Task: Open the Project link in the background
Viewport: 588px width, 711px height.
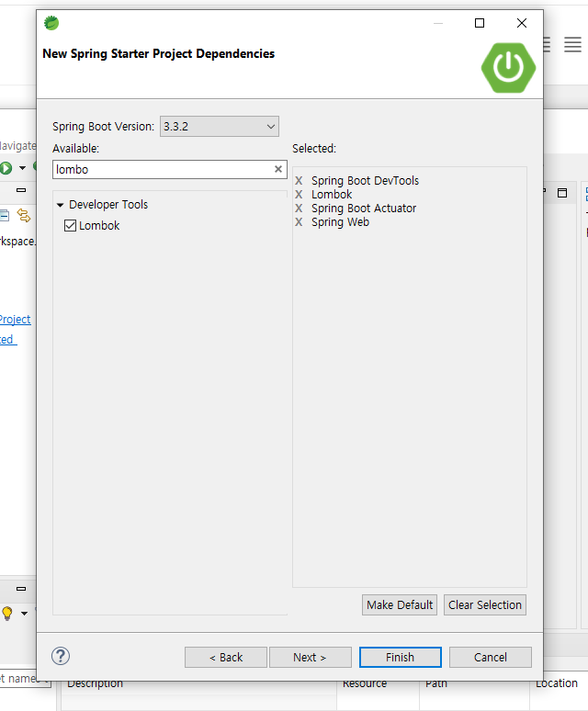Action: pyautogui.click(x=15, y=320)
